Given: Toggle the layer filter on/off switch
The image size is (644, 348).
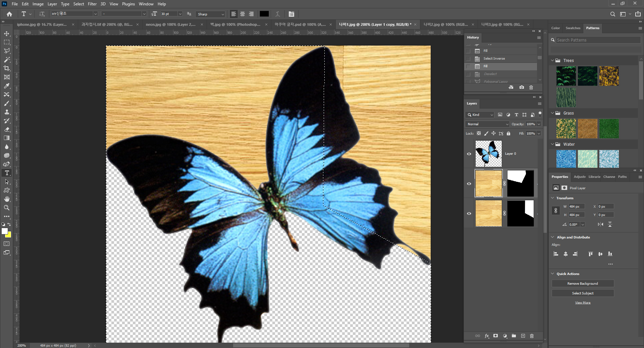Looking at the screenshot, I should [x=540, y=114].
